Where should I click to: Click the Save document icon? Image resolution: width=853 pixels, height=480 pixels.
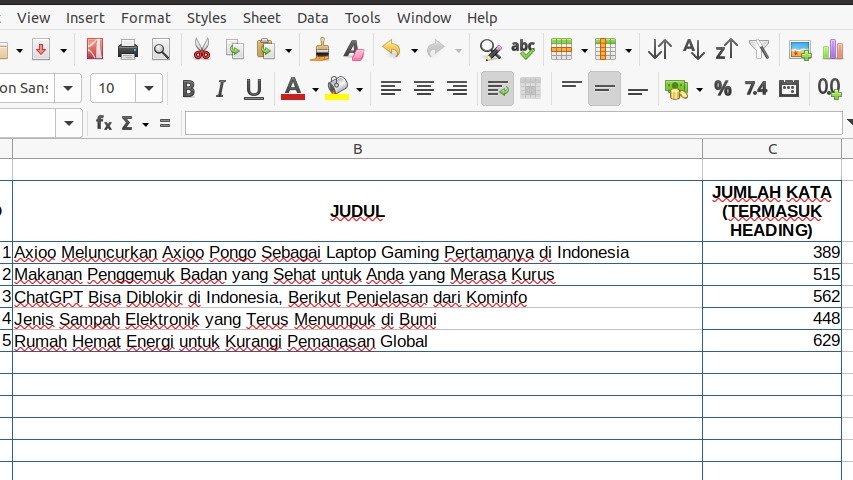[x=41, y=50]
